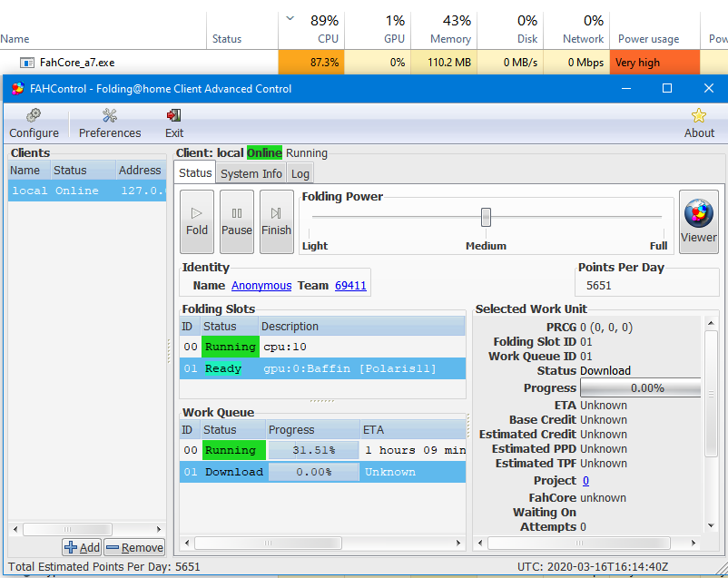Open About via the star icon

(x=699, y=115)
